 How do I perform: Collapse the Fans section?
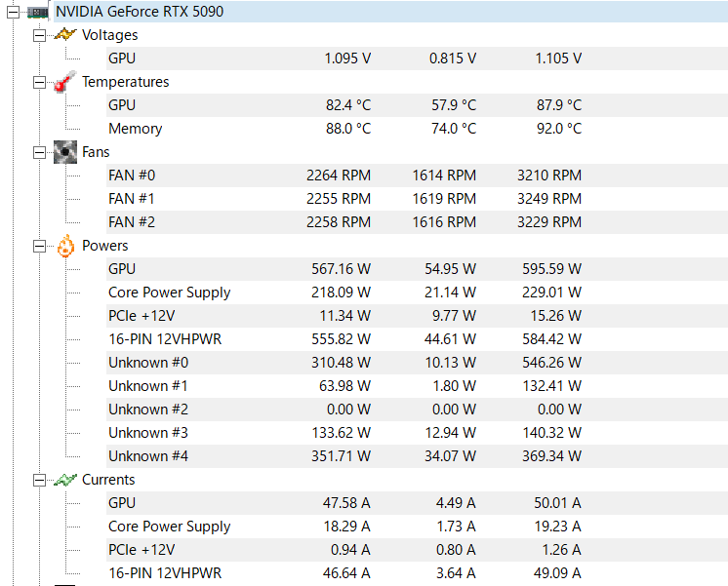click(39, 152)
